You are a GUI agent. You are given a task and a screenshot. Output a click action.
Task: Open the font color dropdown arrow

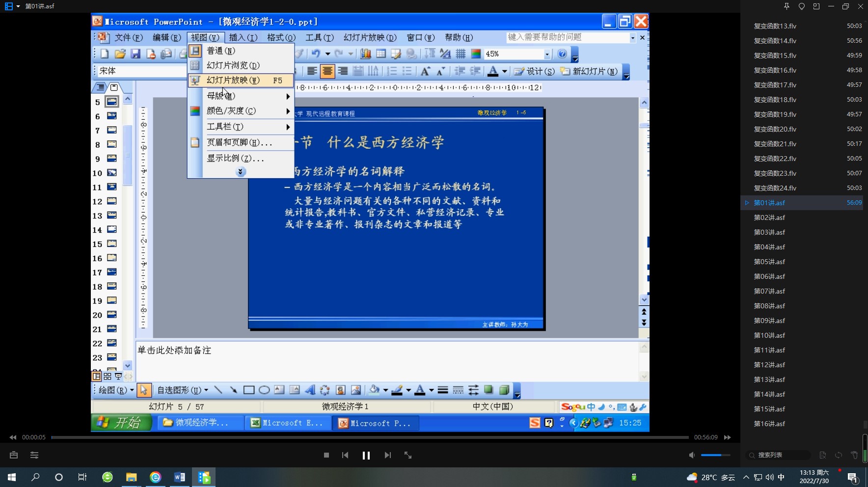(504, 72)
